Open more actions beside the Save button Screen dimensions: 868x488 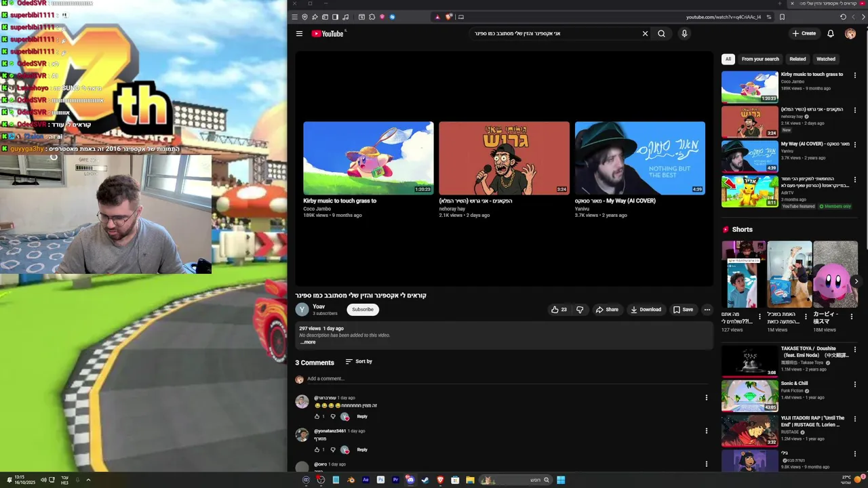[x=707, y=310]
